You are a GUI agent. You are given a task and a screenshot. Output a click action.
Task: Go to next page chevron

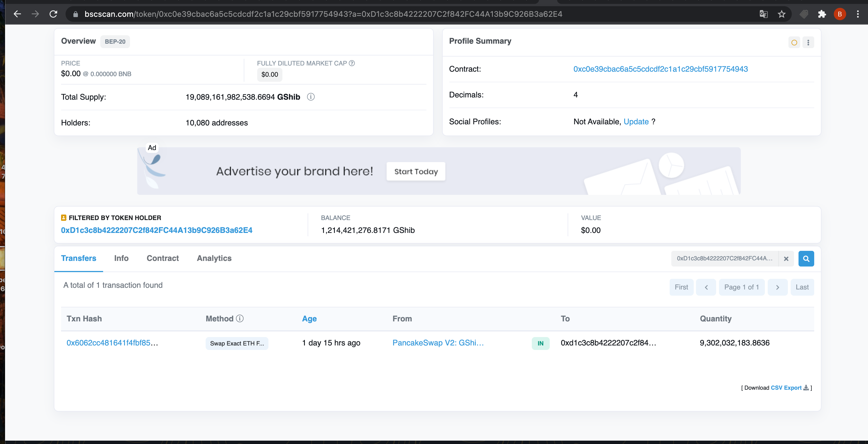[777, 287]
